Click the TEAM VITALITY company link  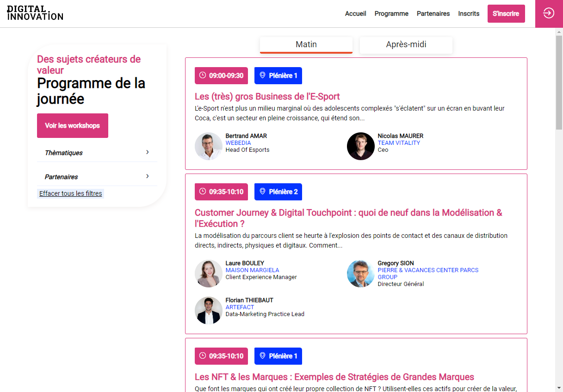coord(399,143)
